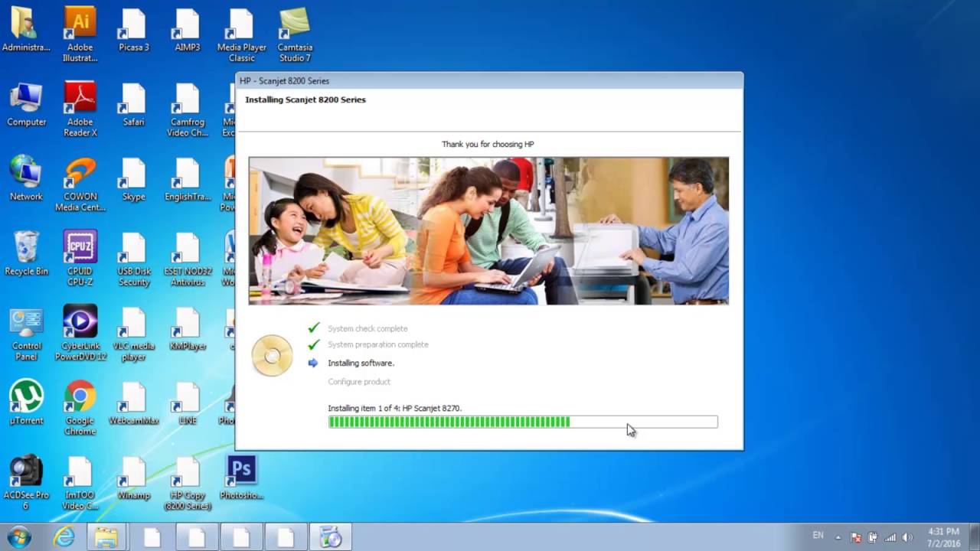Select the Winamp desktop shortcut
Image resolution: width=980 pixels, height=551 pixels.
click(x=134, y=478)
